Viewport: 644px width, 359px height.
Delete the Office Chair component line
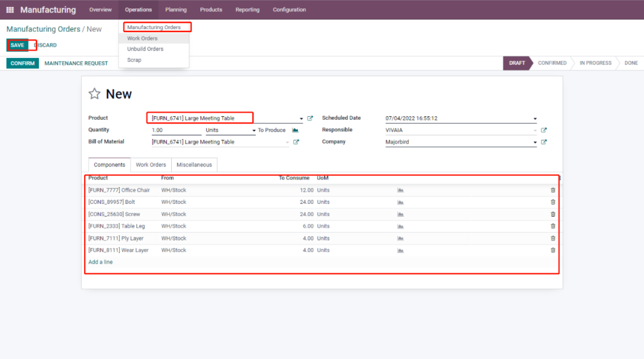(553, 190)
